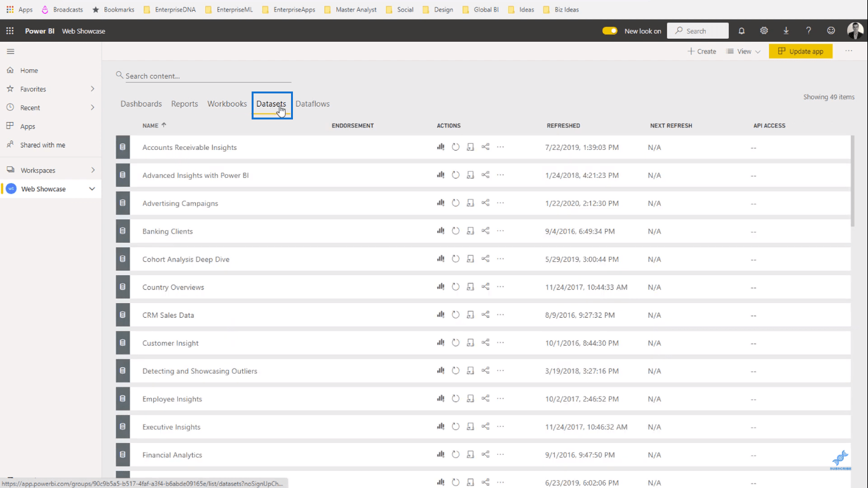The image size is (868, 488).
Task: Click the Update app button
Action: click(x=801, y=51)
